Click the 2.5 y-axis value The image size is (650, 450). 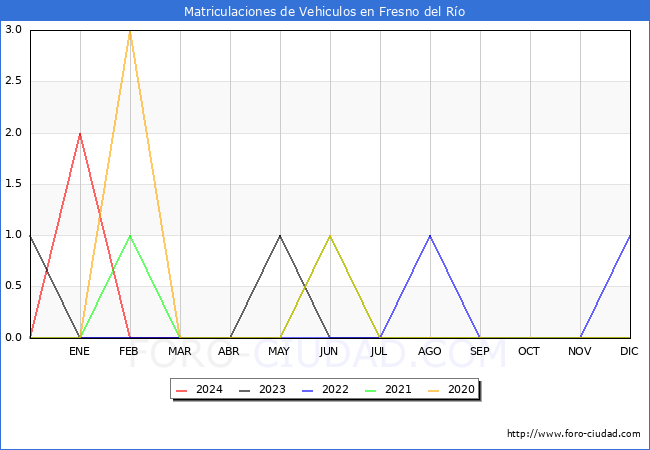[x=13, y=81]
